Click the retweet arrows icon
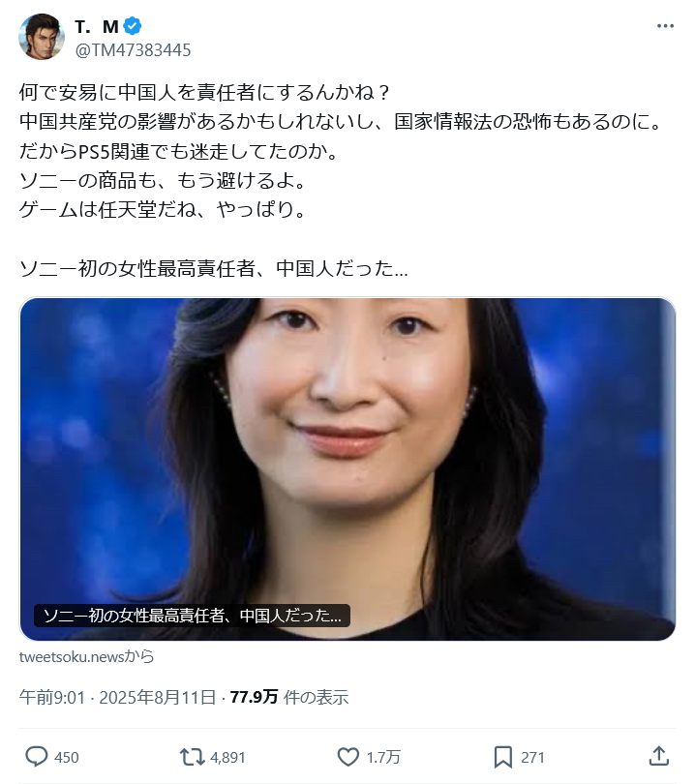Image resolution: width=695 pixels, height=784 pixels. [x=193, y=757]
